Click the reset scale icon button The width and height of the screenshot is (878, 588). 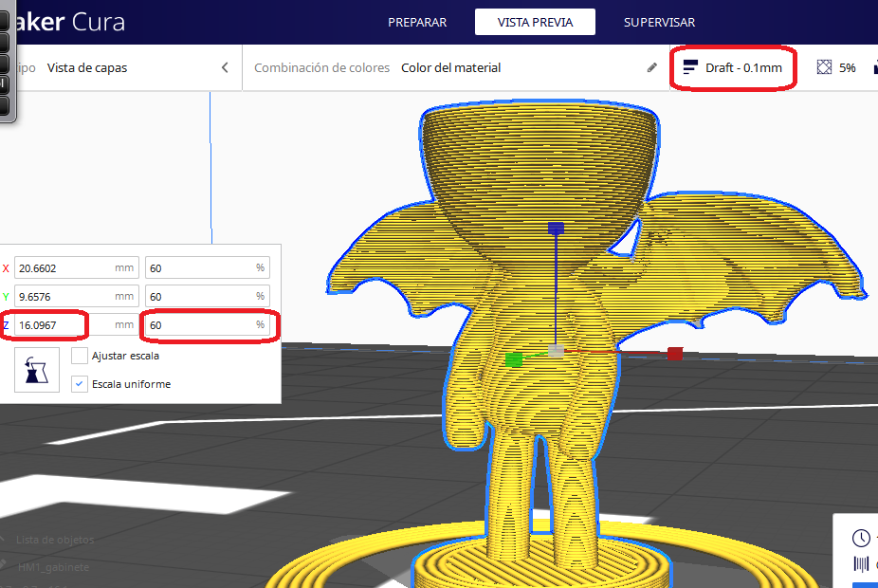37,370
